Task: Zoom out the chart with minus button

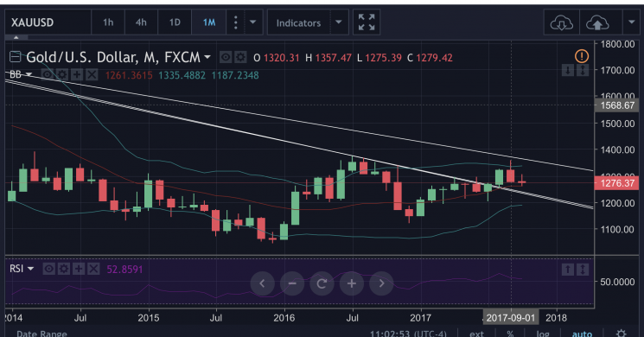Action: 292,283
